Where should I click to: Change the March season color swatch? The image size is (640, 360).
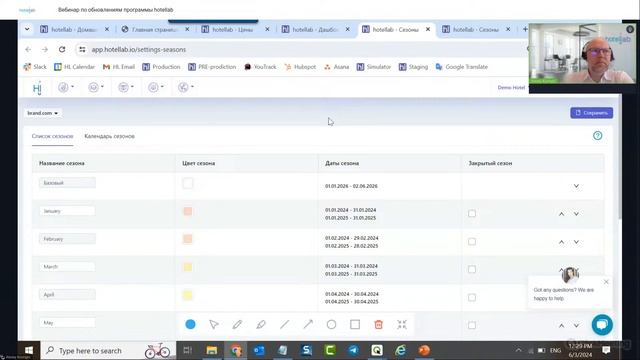point(188,267)
